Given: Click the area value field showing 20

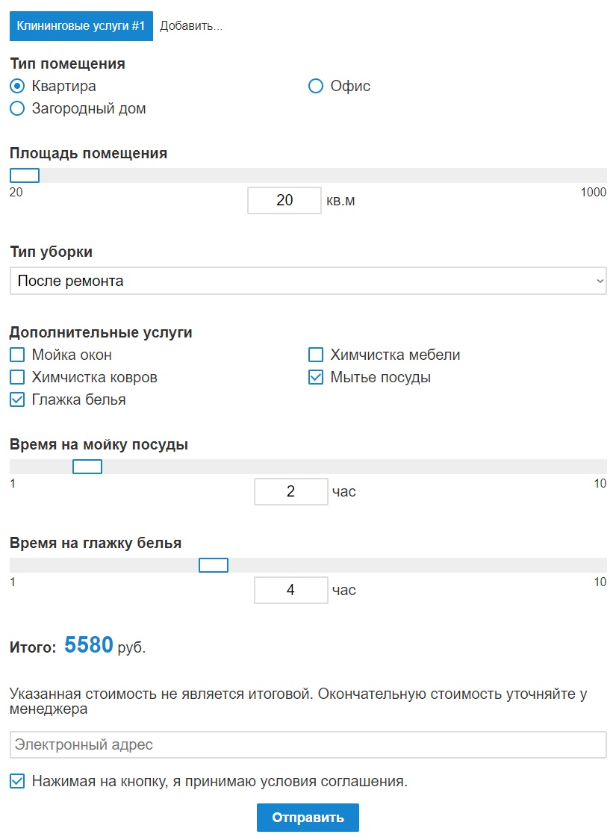Looking at the screenshot, I should click(x=284, y=200).
